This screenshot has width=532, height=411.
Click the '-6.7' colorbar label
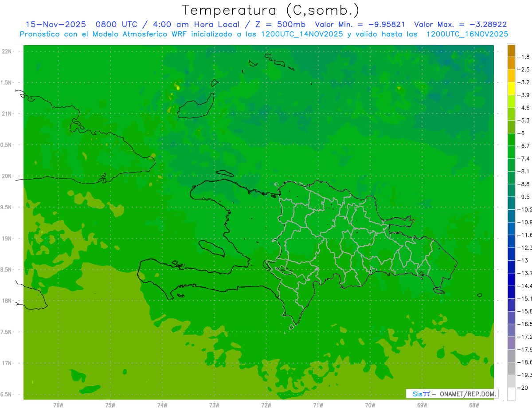coord(524,146)
